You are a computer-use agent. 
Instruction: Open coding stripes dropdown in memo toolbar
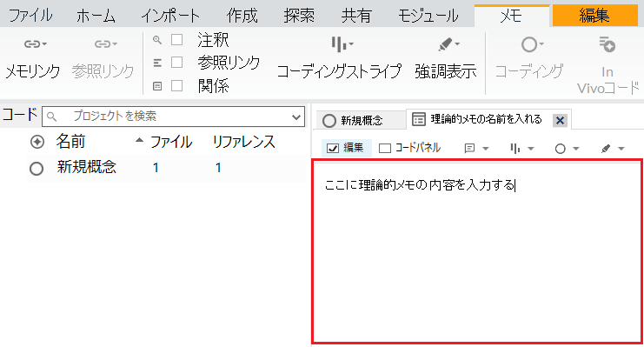tap(521, 149)
